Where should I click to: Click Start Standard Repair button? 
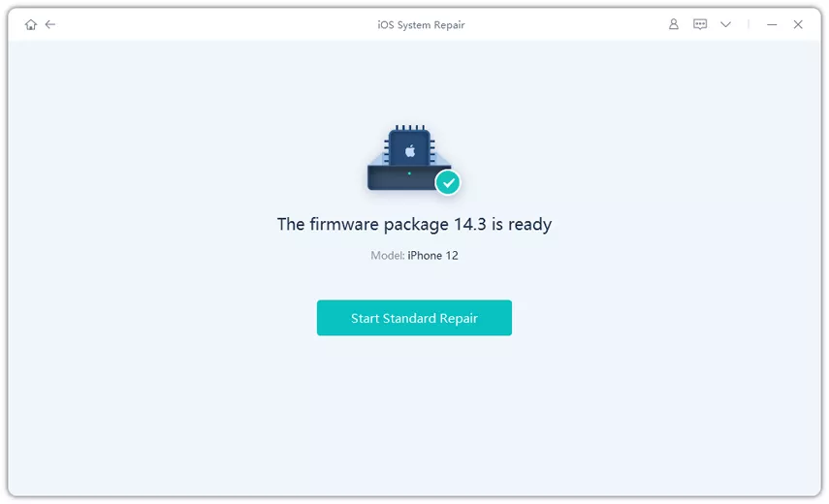click(x=414, y=318)
